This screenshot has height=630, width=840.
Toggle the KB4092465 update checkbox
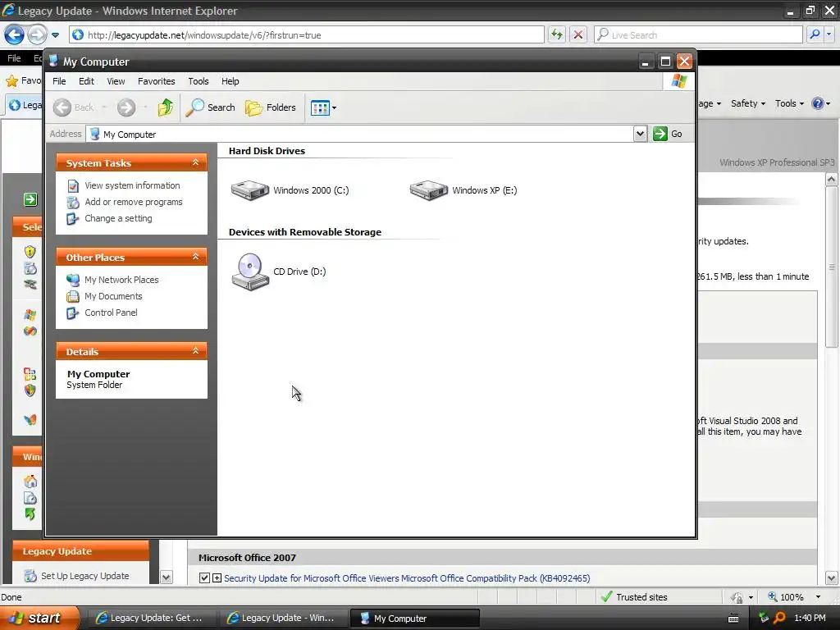point(204,577)
